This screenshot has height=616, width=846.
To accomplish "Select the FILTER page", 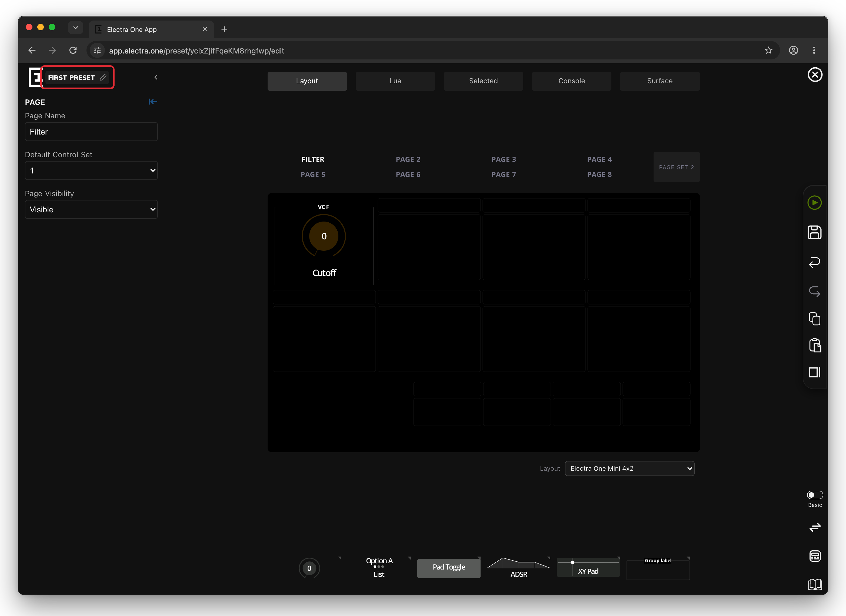I will tap(312, 159).
